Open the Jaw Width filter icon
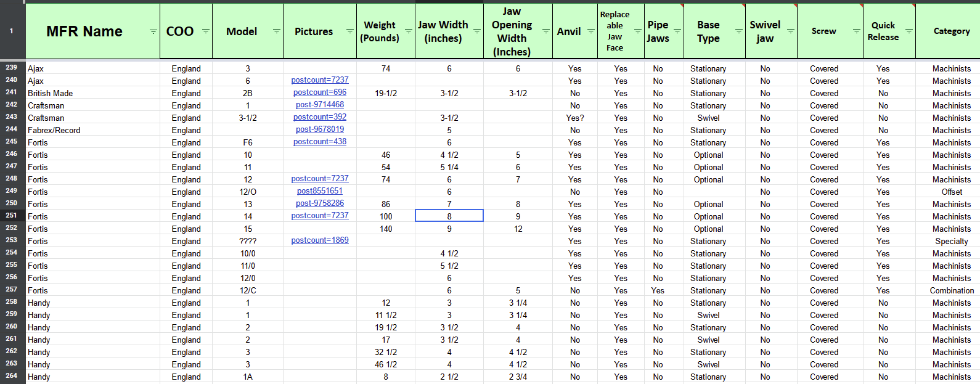 tap(476, 31)
